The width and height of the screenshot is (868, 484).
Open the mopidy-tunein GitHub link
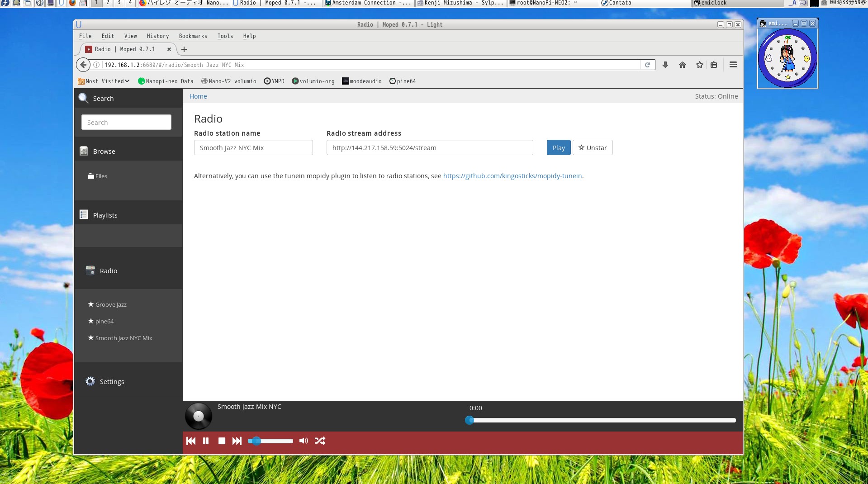pyautogui.click(x=512, y=176)
